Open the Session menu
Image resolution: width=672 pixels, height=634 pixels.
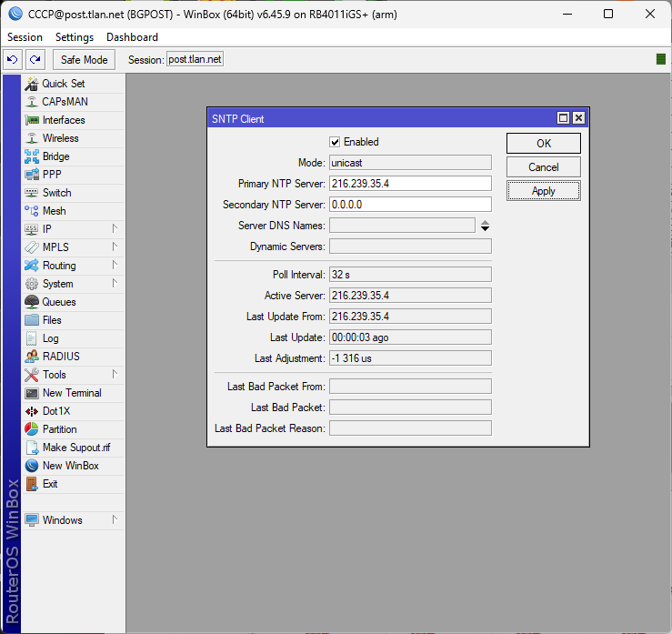(25, 37)
